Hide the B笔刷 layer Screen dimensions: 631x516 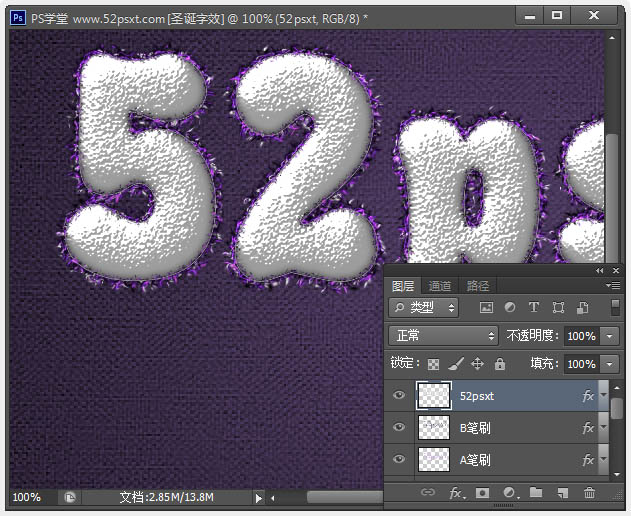click(399, 428)
